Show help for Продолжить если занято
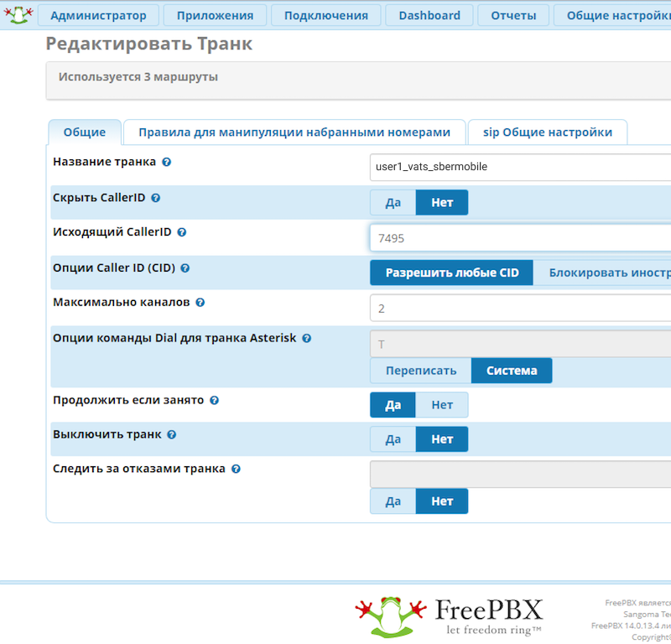 [214, 401]
